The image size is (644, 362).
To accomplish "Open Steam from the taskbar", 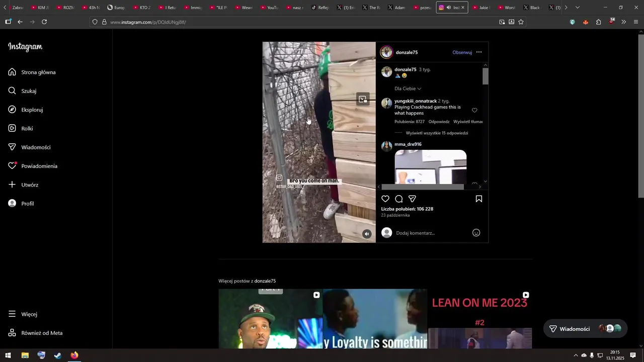I will (x=58, y=355).
